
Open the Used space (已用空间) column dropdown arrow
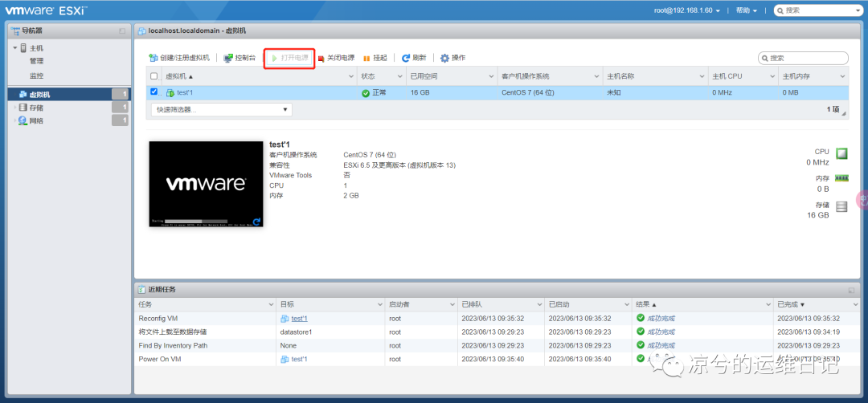pyautogui.click(x=491, y=76)
